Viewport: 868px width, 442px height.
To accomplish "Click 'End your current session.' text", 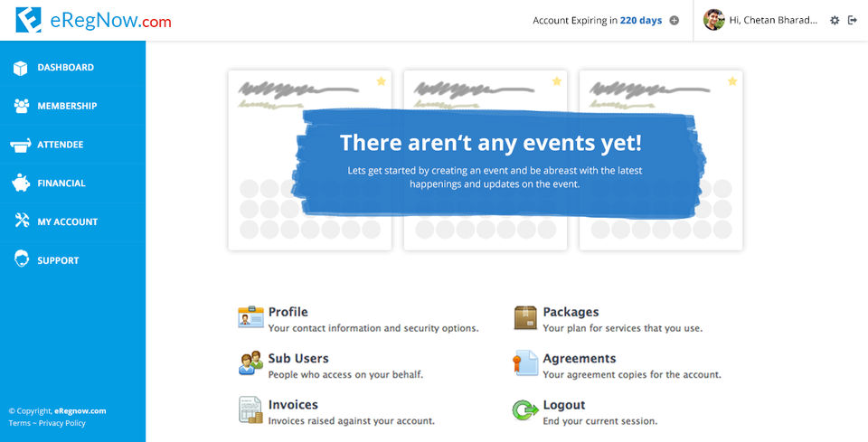I will pos(600,421).
